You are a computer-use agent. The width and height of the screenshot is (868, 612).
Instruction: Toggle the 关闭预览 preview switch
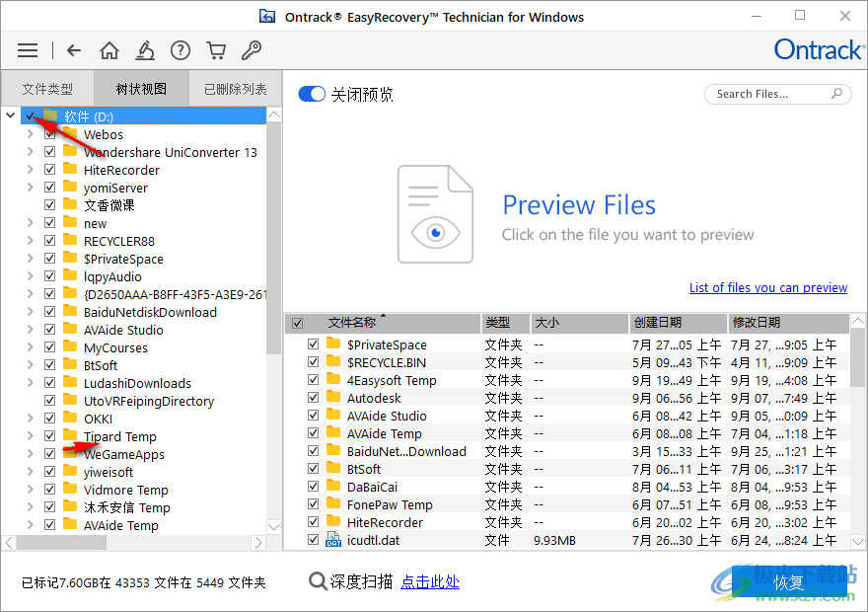[312, 94]
